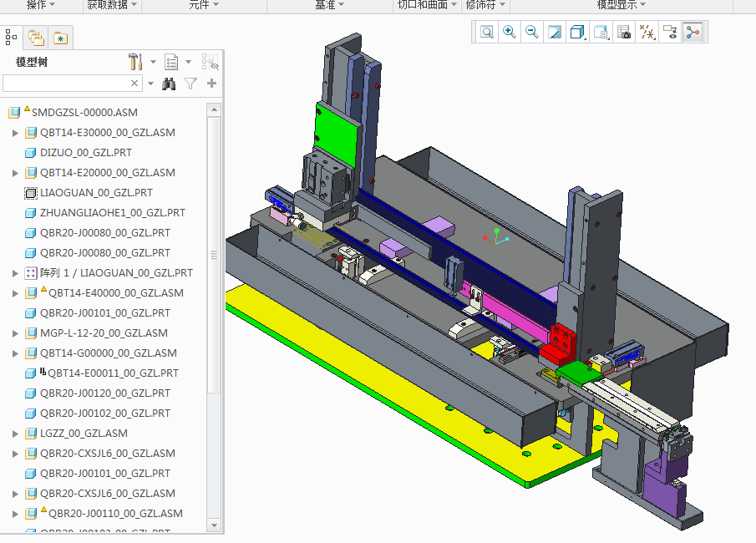
Task: Click the model tree search input field
Action: point(66,84)
